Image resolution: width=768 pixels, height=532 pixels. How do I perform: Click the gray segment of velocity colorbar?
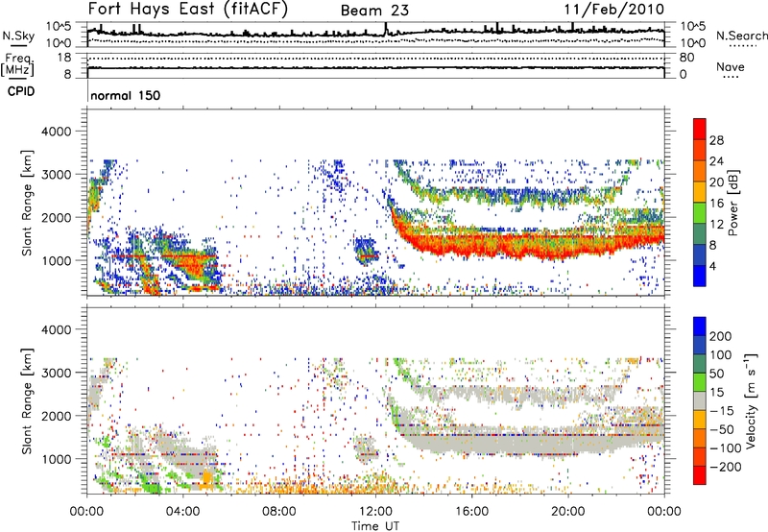[x=700, y=401]
